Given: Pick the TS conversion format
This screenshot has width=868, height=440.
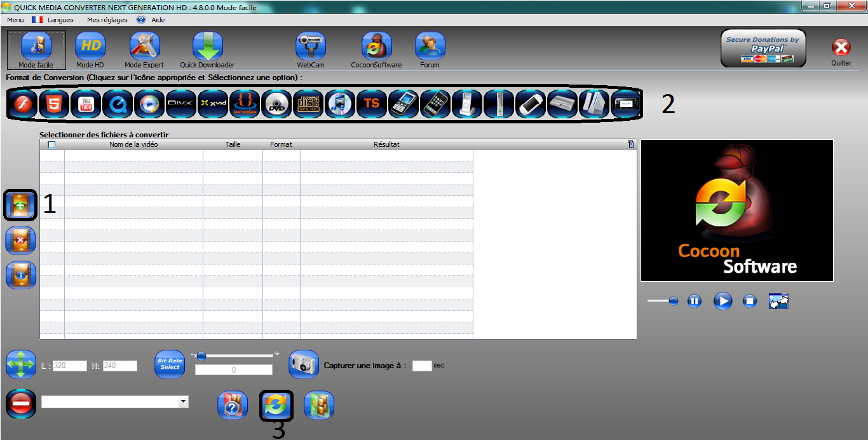Looking at the screenshot, I should pos(372,103).
